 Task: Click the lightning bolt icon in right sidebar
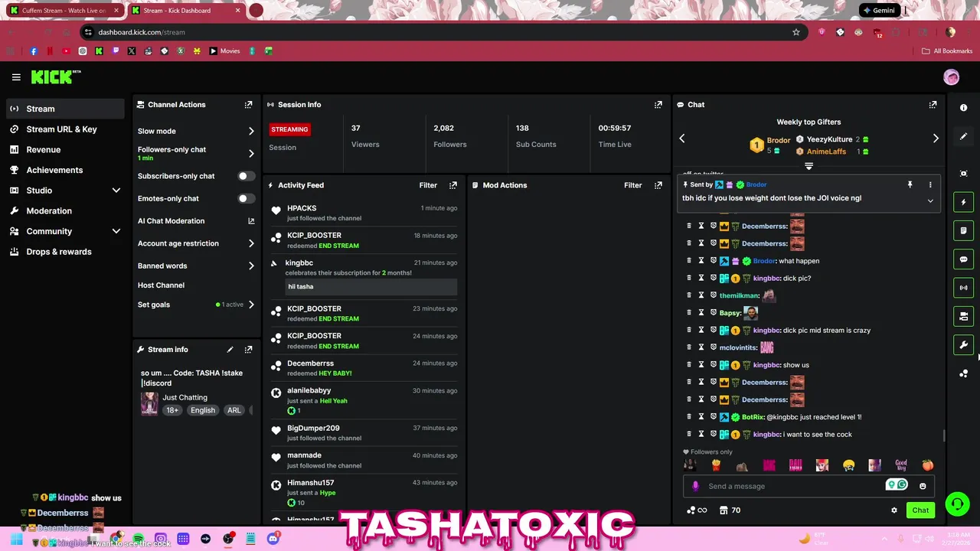point(964,202)
